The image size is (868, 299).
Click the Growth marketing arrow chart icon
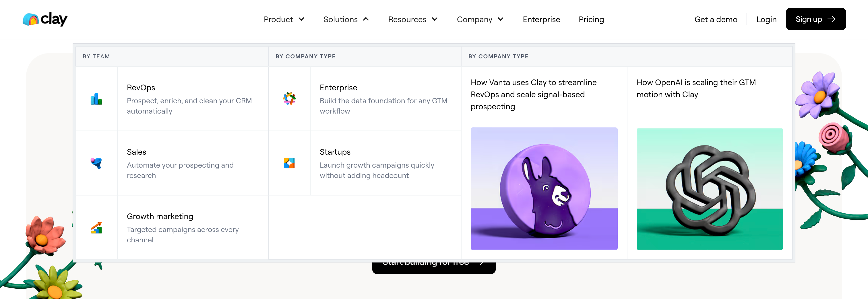tap(96, 228)
